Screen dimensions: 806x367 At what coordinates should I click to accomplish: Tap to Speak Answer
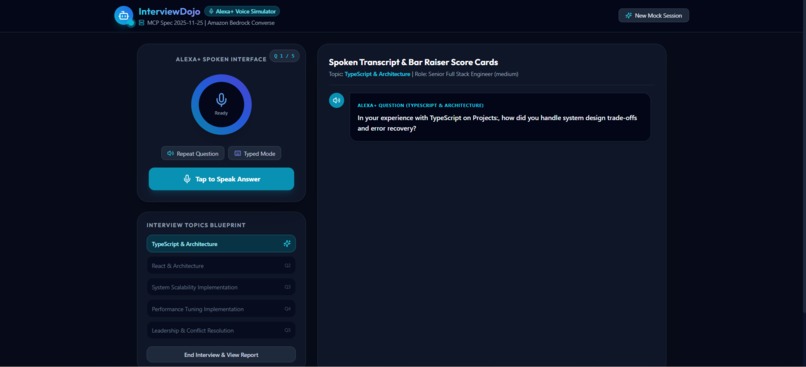click(x=221, y=179)
